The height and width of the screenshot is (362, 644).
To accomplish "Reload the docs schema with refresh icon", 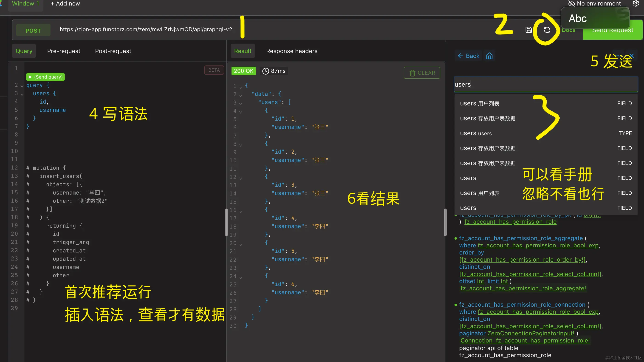I will pyautogui.click(x=547, y=30).
